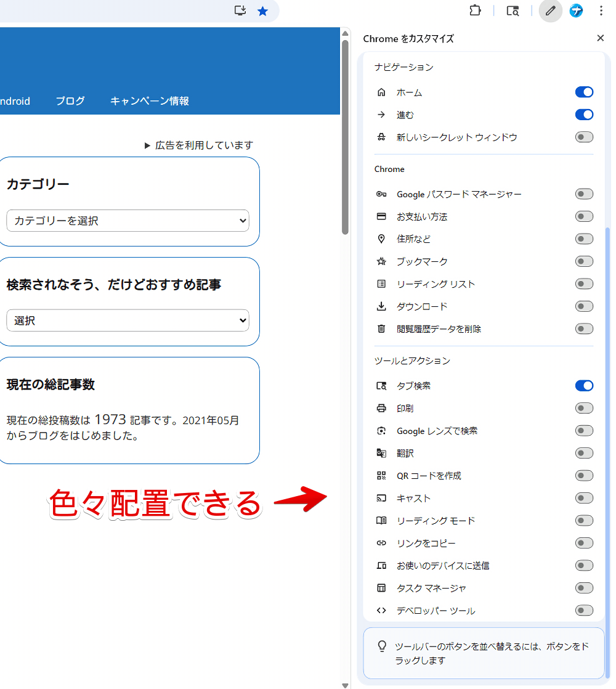This screenshot has width=616, height=689.
Task: Click the location pin icon for 住所など
Action: (381, 239)
